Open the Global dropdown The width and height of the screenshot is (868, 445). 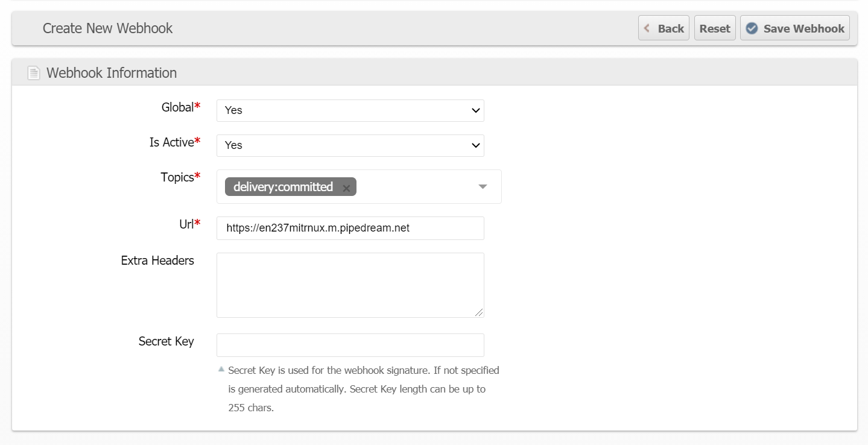click(350, 110)
